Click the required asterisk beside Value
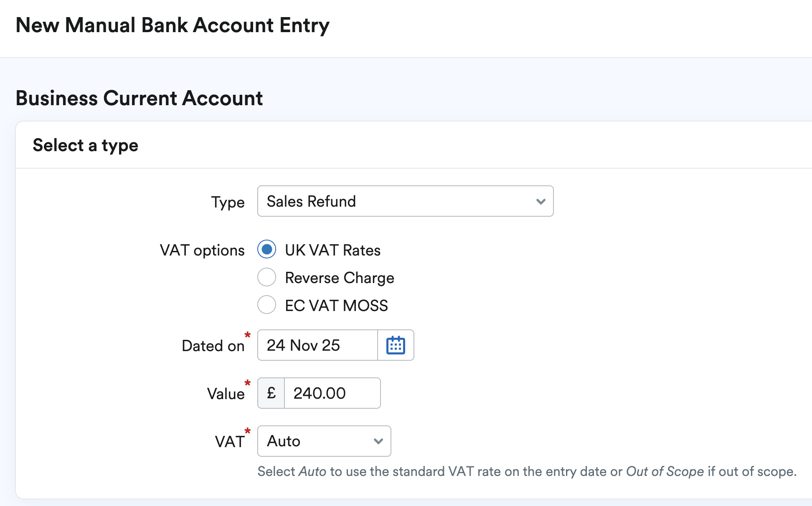Screen dimensions: 812x506 [247, 382]
